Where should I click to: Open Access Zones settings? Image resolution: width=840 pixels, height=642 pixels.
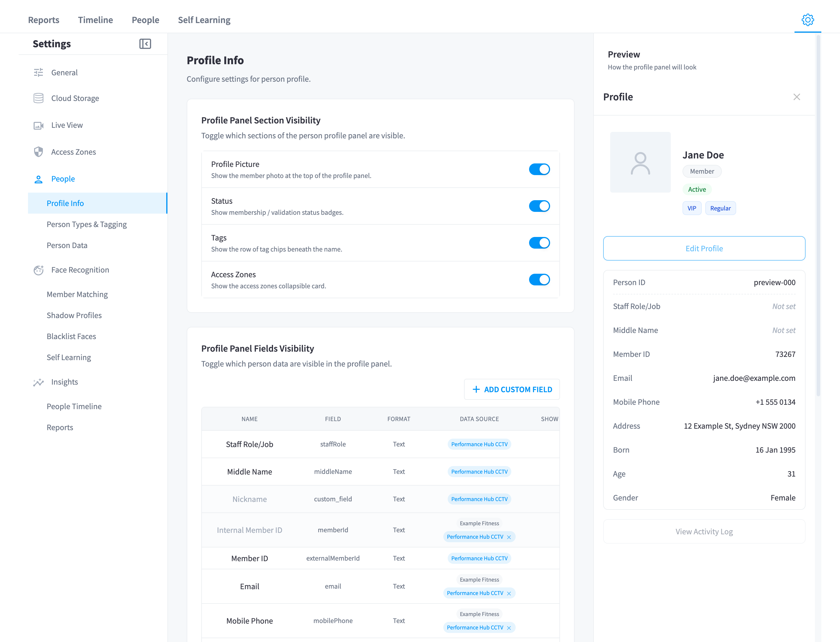73,152
